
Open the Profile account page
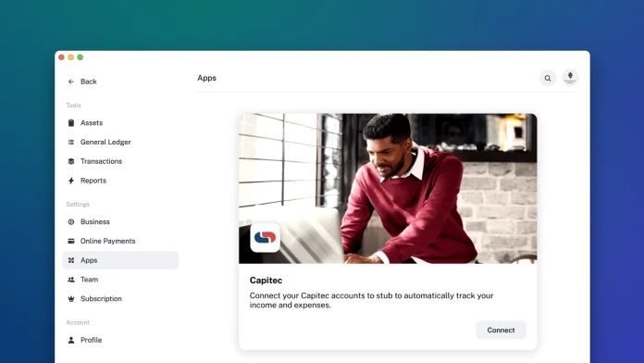[x=120, y=340]
